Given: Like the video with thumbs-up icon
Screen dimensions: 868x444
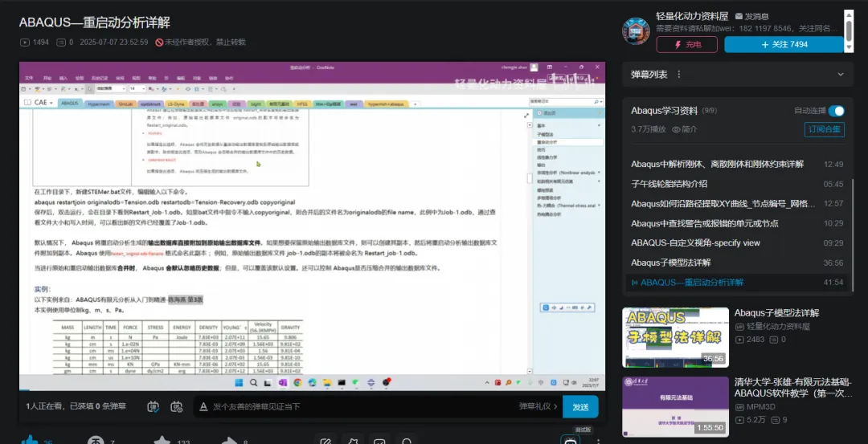Looking at the screenshot, I should coord(30,440).
